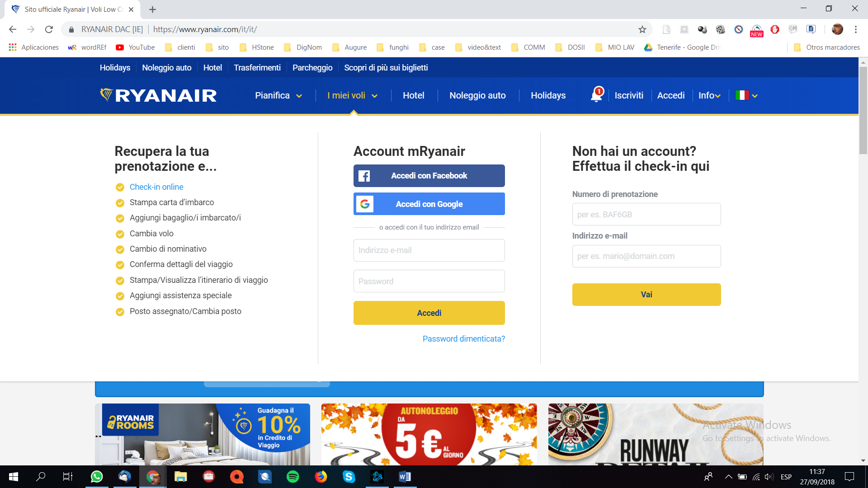The image size is (868, 488).
Task: Click the Opera red extension icon
Action: tap(775, 29)
